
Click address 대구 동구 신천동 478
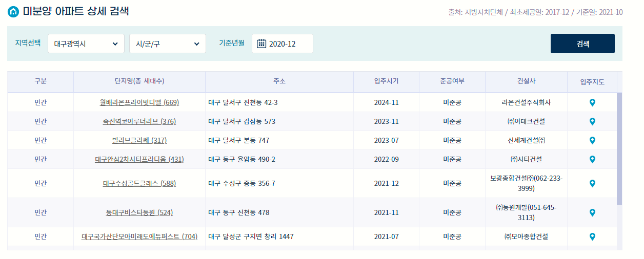[239, 212]
